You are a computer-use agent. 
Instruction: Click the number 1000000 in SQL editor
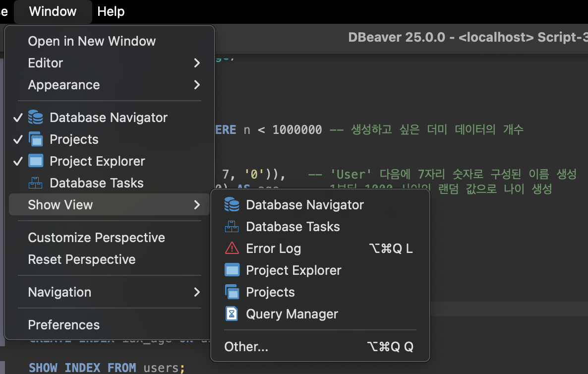(x=297, y=130)
